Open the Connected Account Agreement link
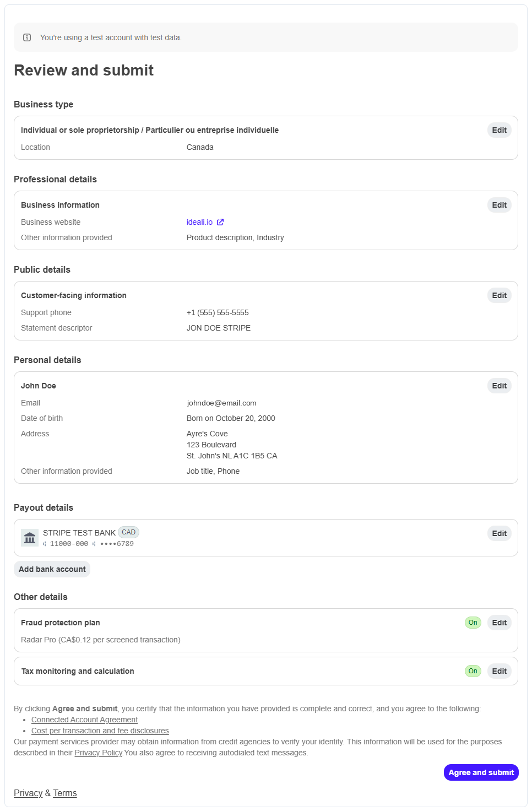 (84, 720)
